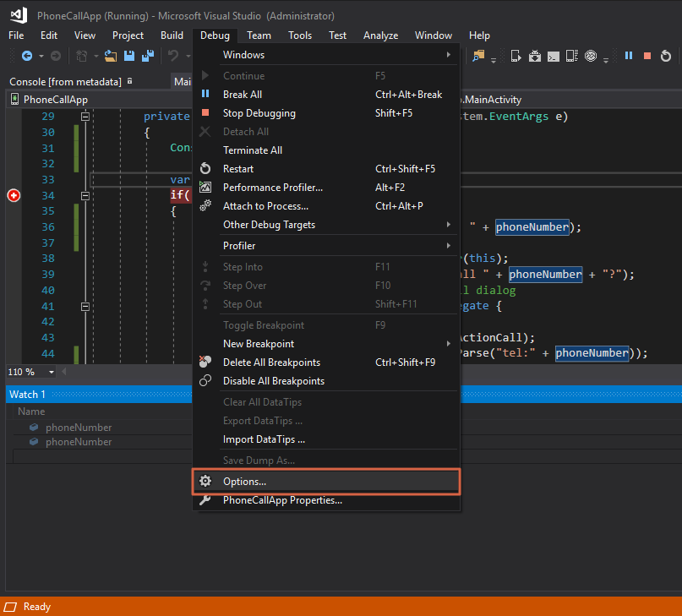This screenshot has width=682, height=616.
Task: Collapse the method outline at line 29
Action: [x=85, y=116]
